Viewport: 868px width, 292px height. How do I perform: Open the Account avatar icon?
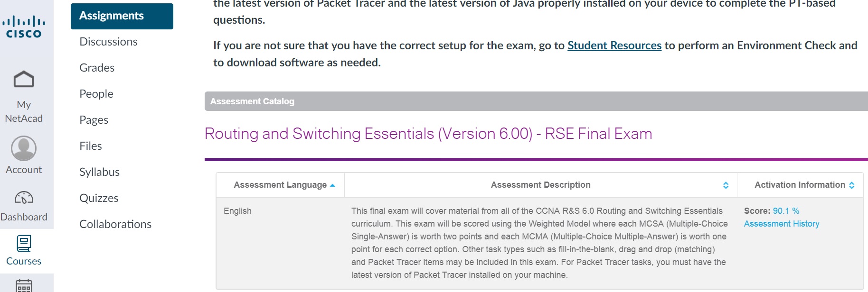click(24, 148)
